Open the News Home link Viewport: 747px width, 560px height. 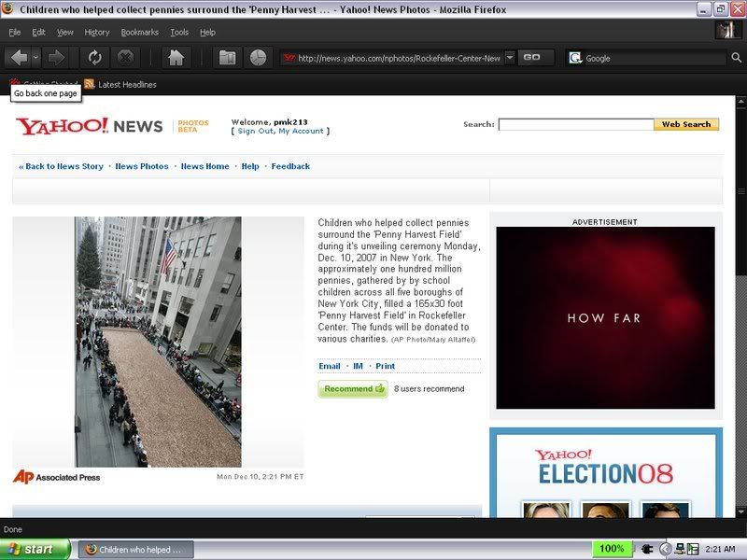(204, 166)
